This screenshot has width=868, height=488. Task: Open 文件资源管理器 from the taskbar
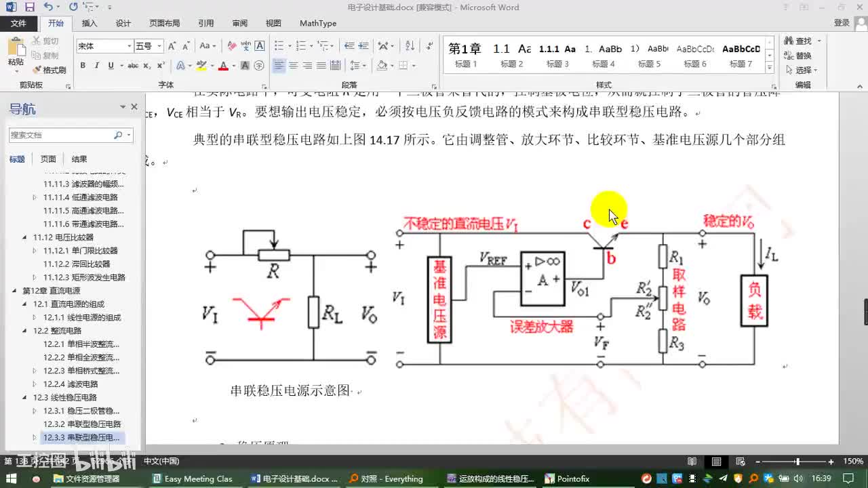coord(85,479)
